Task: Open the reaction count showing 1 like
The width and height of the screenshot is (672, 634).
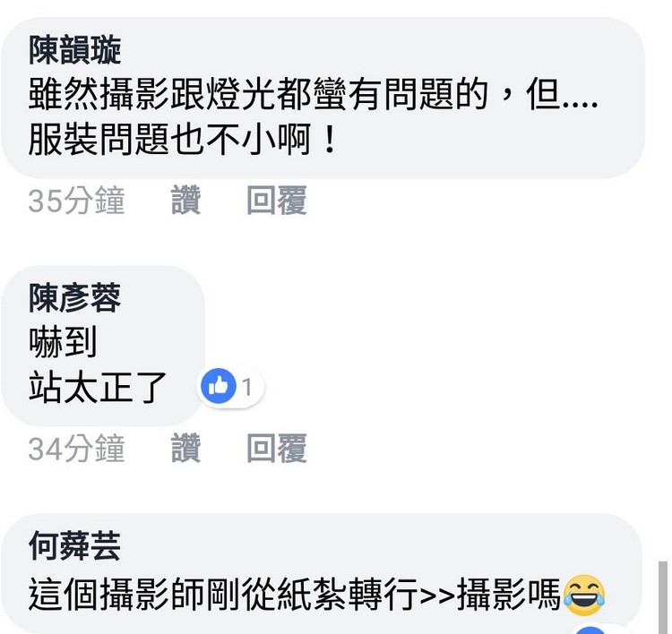Action: [230, 386]
